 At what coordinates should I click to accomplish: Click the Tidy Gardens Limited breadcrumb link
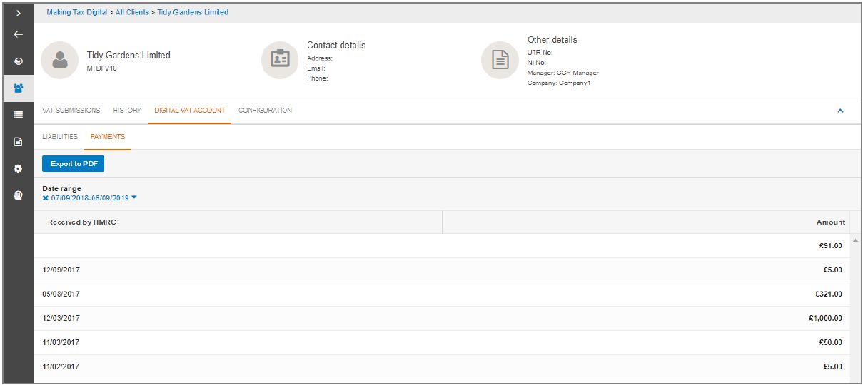click(193, 12)
